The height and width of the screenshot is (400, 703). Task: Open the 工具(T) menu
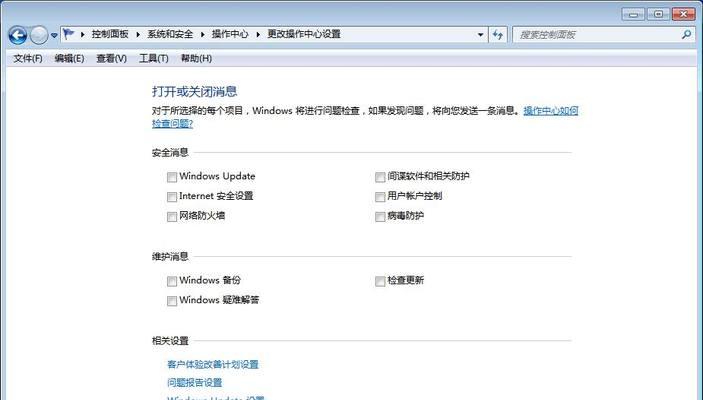click(x=153, y=58)
